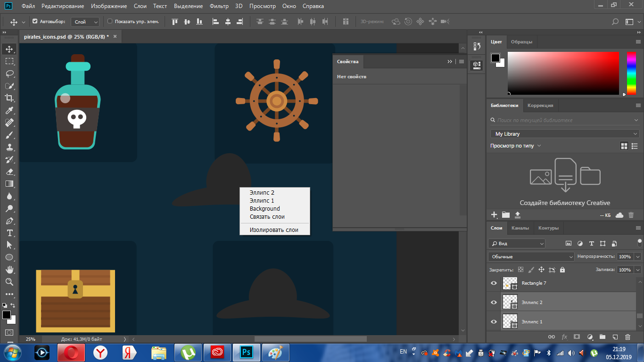Switch to the Коррекция tab
This screenshot has height=362, width=644.
click(540, 106)
